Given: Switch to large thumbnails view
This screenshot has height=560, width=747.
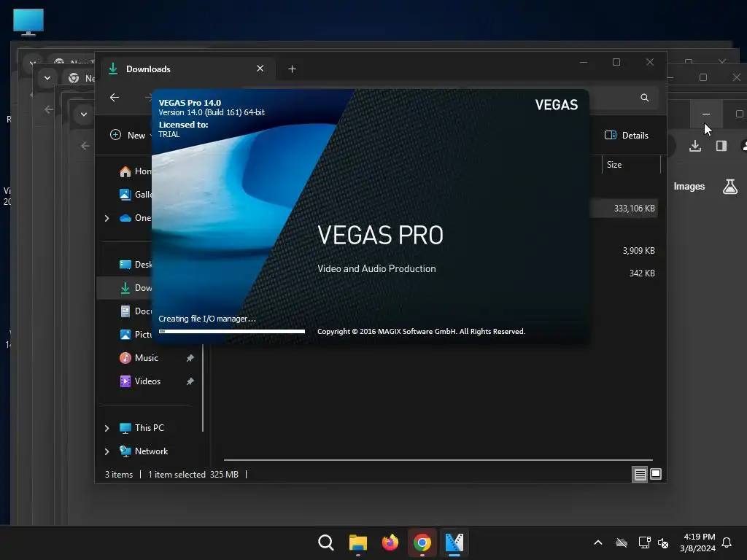Looking at the screenshot, I should (656, 474).
